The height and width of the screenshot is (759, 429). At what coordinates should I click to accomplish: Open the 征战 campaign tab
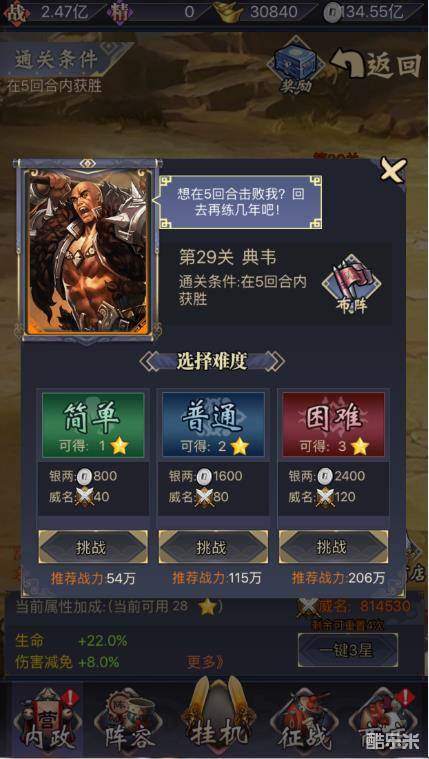[x=305, y=722]
